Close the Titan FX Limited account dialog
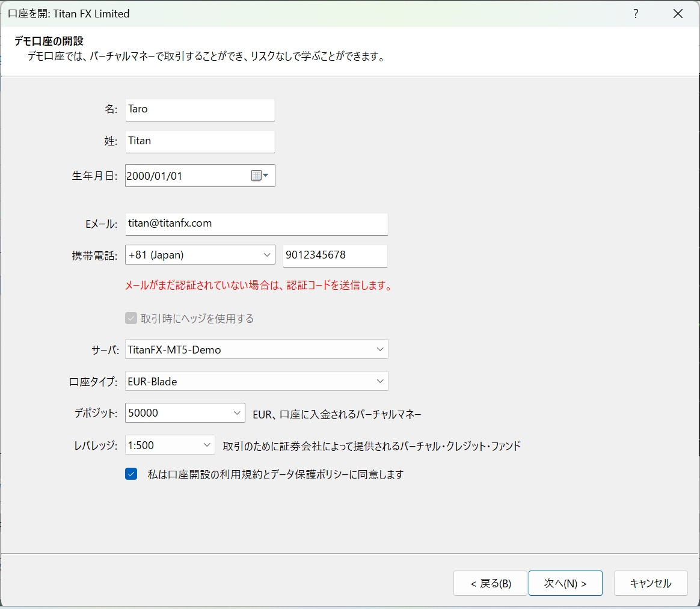 click(678, 14)
